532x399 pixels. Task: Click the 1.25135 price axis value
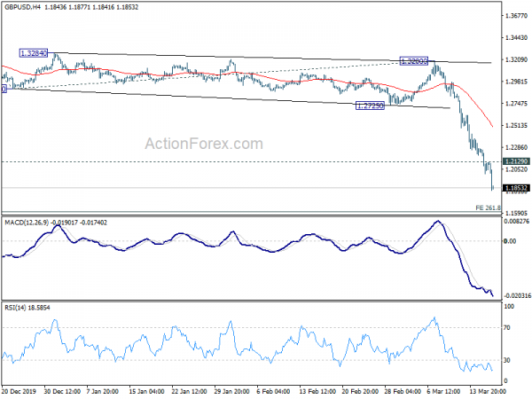[x=516, y=126]
